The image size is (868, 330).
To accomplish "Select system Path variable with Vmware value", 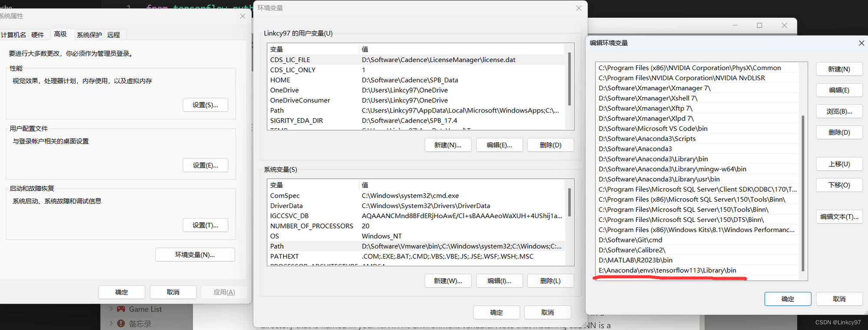I will (416, 246).
